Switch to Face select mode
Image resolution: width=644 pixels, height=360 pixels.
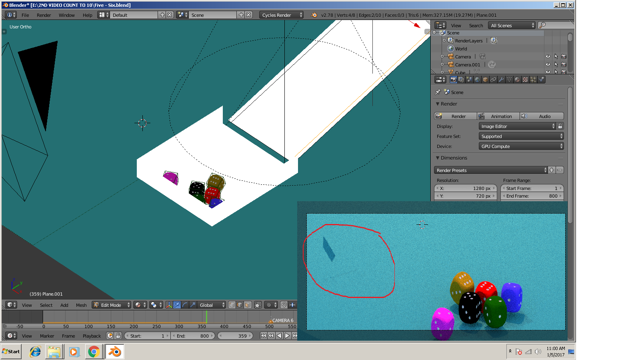click(248, 305)
